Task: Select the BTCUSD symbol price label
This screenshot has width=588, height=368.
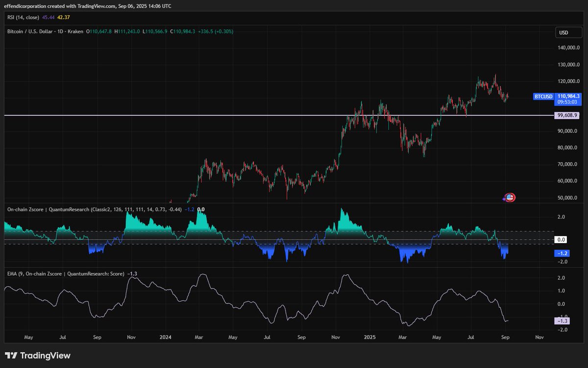Action: click(543, 97)
